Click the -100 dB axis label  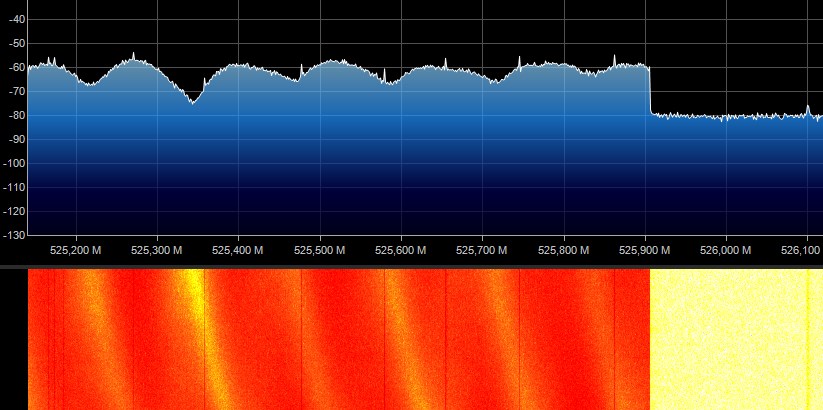click(12, 163)
